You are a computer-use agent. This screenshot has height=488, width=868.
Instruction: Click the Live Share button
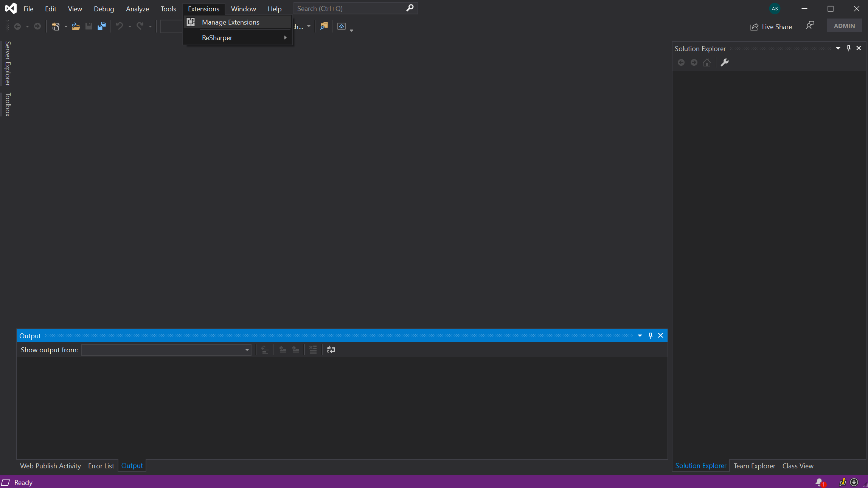pos(771,26)
